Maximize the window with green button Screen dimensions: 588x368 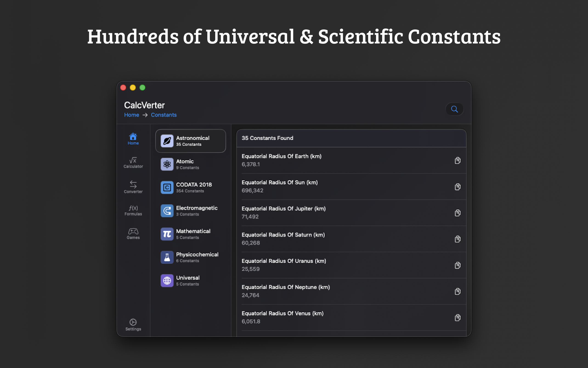point(142,88)
